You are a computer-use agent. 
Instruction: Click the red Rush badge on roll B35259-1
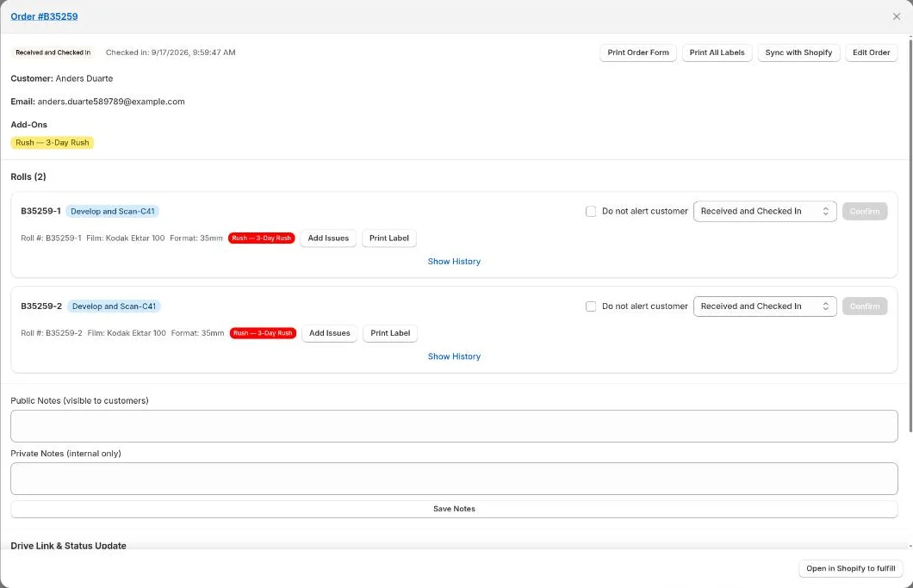[x=262, y=238]
